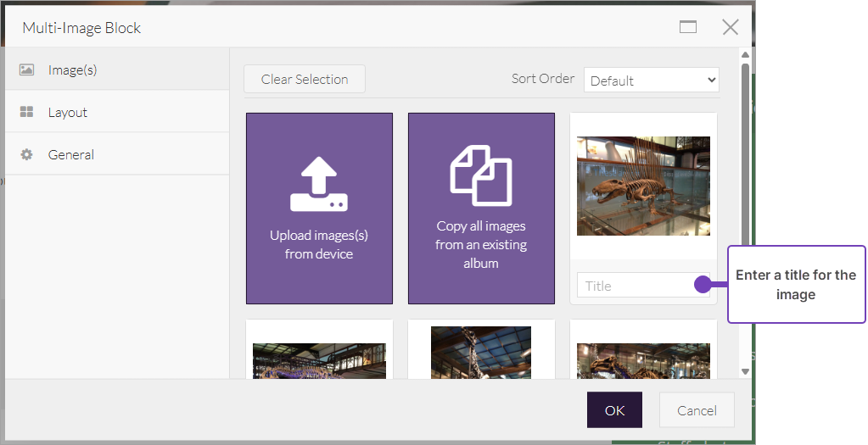Screen dimensions: 868x445
Task: Click the upload tray icon with arrow
Action: click(x=319, y=186)
